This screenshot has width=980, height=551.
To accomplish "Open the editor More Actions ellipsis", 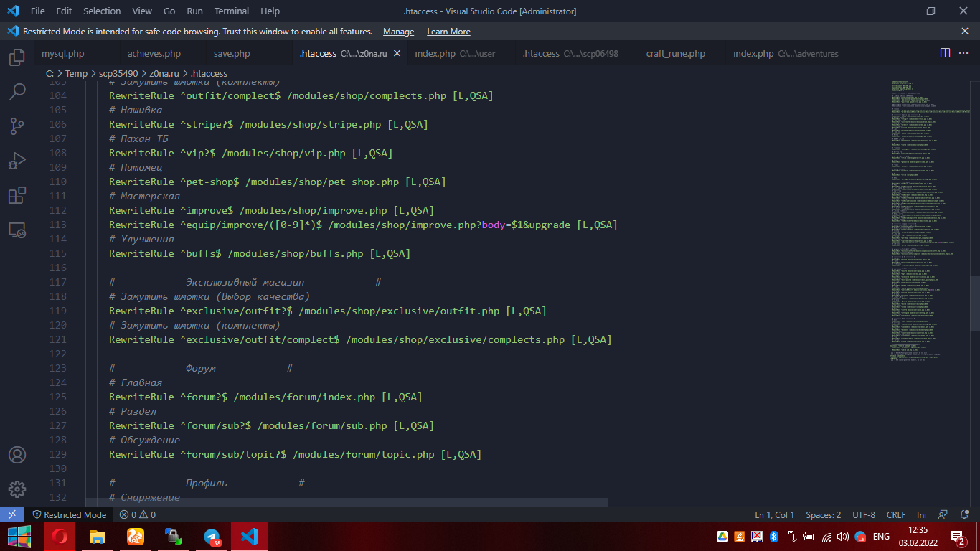I will pos(965,53).
